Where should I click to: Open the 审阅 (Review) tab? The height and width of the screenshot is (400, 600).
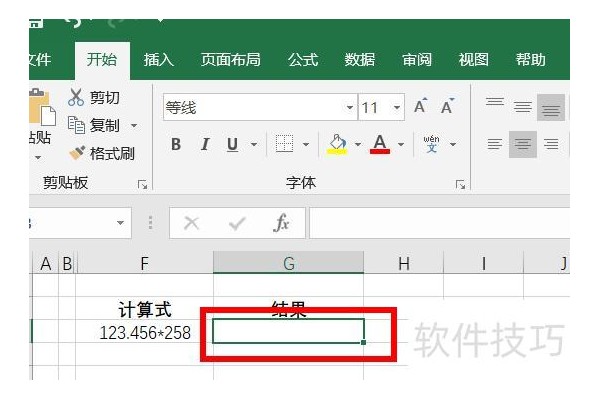pos(417,60)
